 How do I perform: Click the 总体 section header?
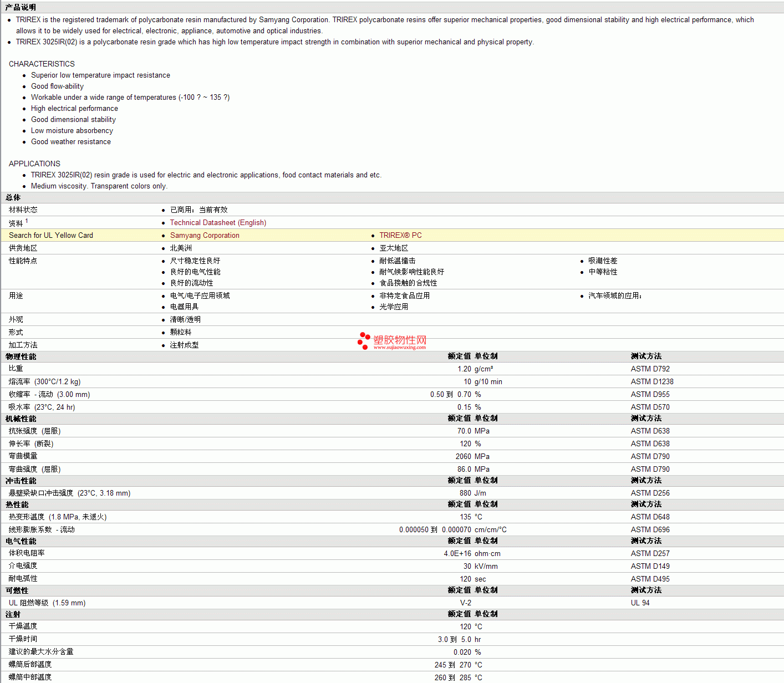click(13, 197)
